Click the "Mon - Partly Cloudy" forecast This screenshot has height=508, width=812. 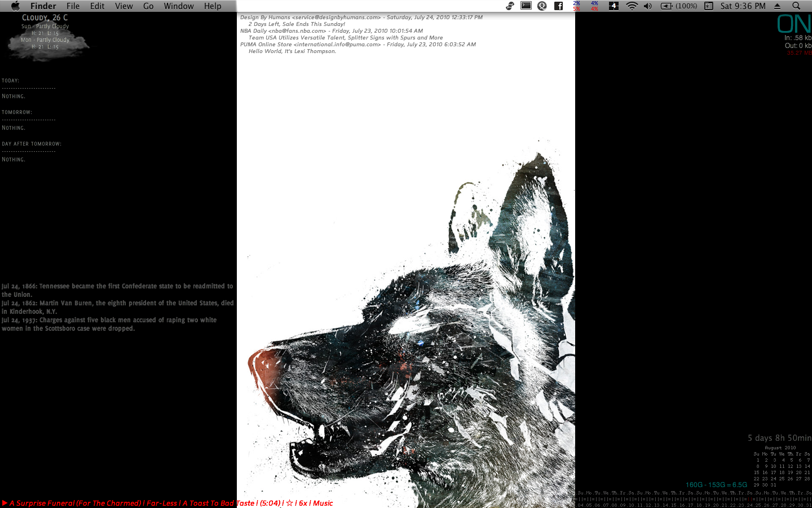(x=45, y=40)
